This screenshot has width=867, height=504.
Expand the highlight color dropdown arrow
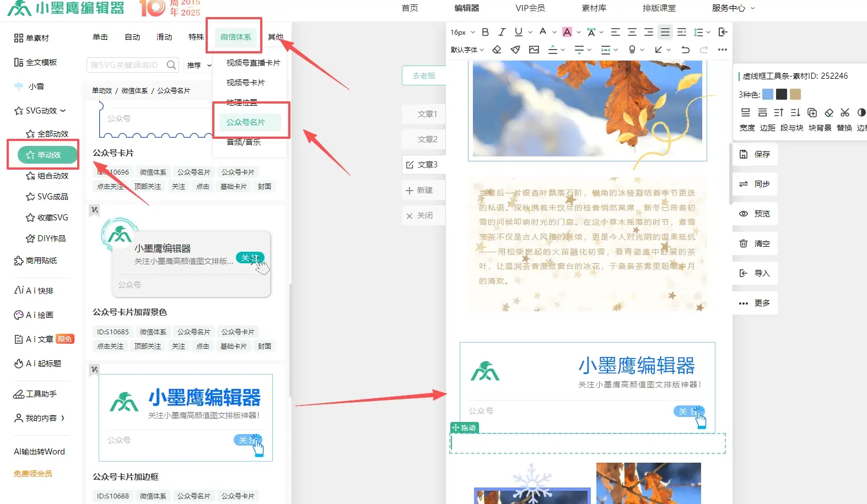pos(579,32)
